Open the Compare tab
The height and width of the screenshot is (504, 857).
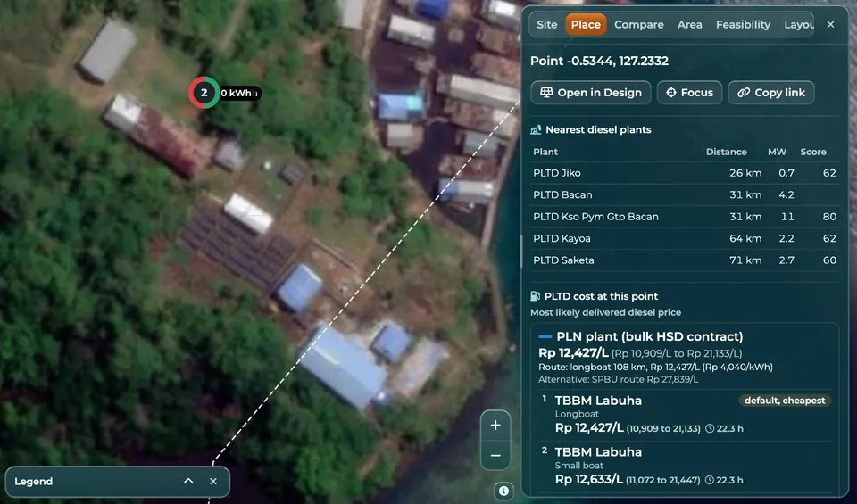coord(639,25)
